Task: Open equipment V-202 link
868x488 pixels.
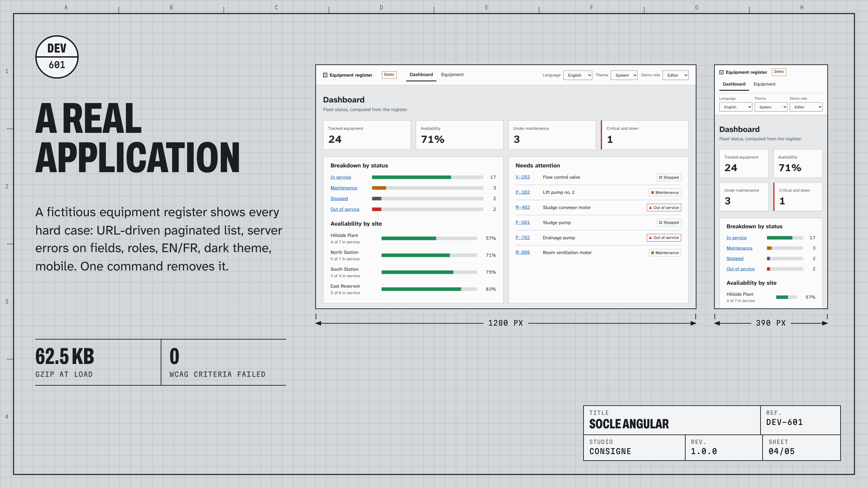Action: point(522,177)
